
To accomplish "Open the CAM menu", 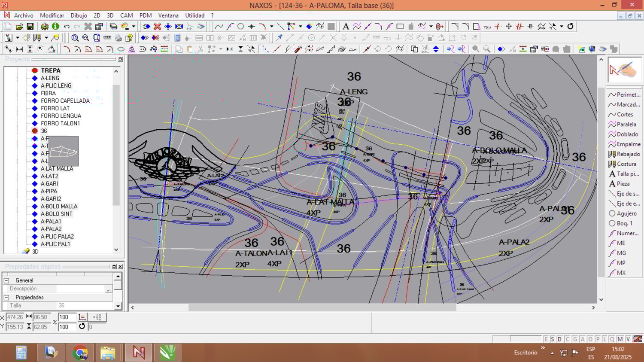I will [126, 15].
